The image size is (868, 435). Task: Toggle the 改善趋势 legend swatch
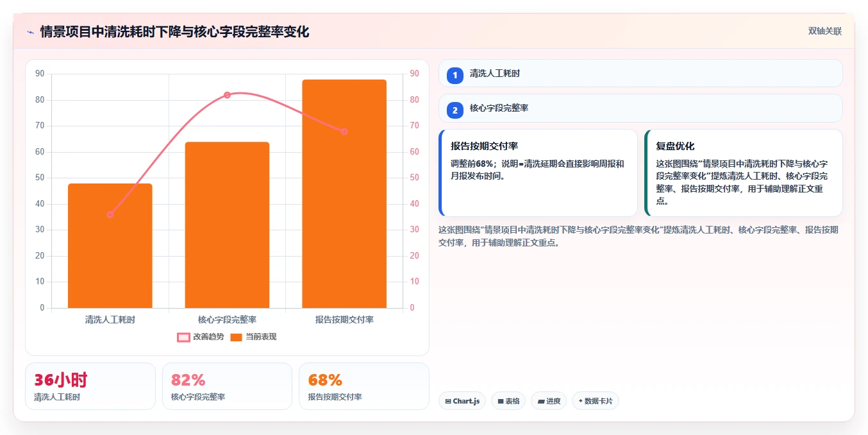pyautogui.click(x=183, y=337)
